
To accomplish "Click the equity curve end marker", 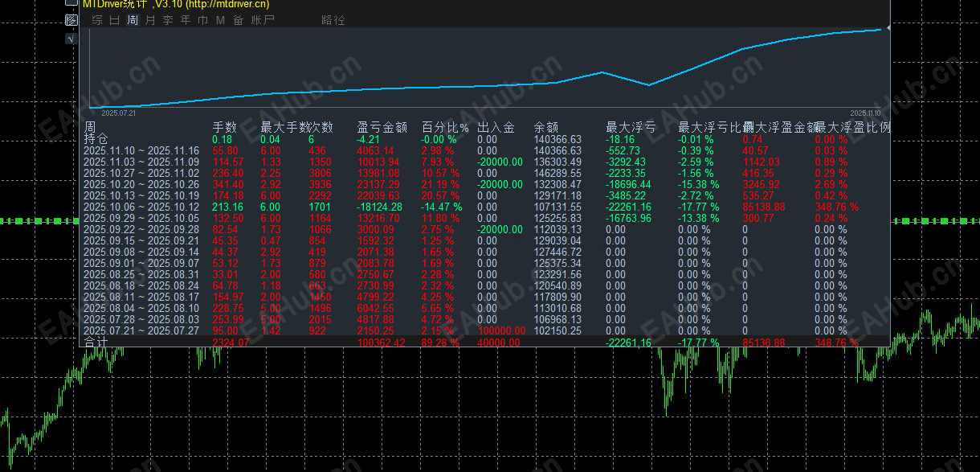I will 888,29.
